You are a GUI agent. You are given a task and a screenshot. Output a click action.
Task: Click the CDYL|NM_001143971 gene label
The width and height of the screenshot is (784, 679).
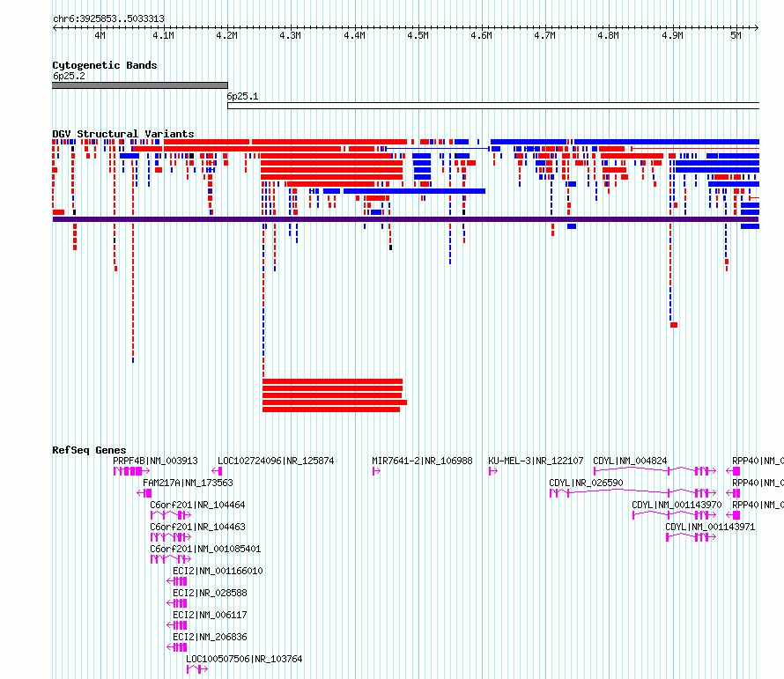click(x=710, y=527)
